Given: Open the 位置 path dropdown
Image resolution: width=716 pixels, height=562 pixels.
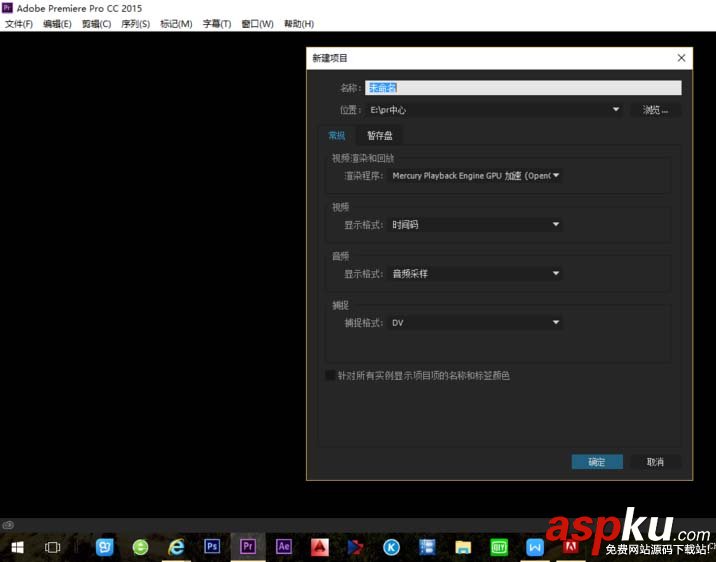Looking at the screenshot, I should click(616, 110).
